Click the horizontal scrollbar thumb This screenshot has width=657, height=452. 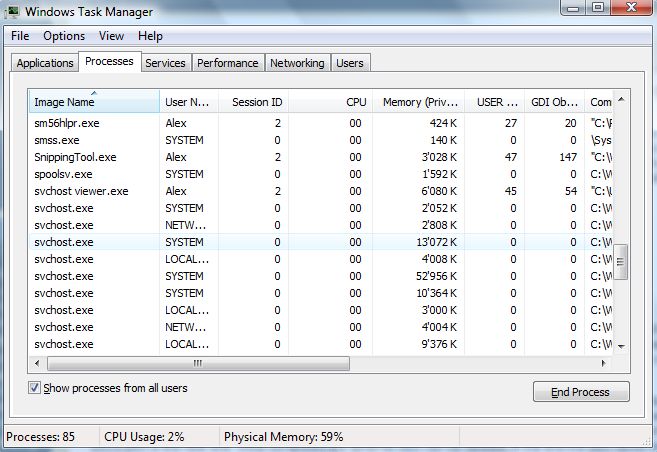[198, 363]
